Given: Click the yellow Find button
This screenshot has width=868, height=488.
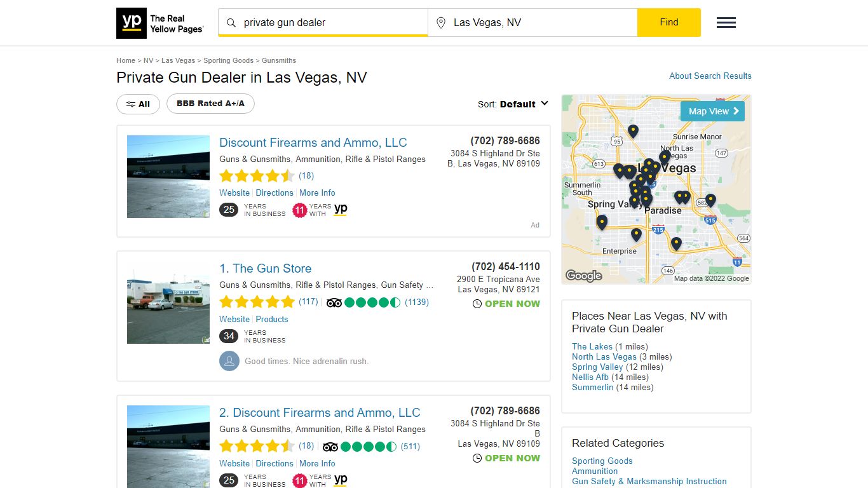Looking at the screenshot, I should (669, 22).
